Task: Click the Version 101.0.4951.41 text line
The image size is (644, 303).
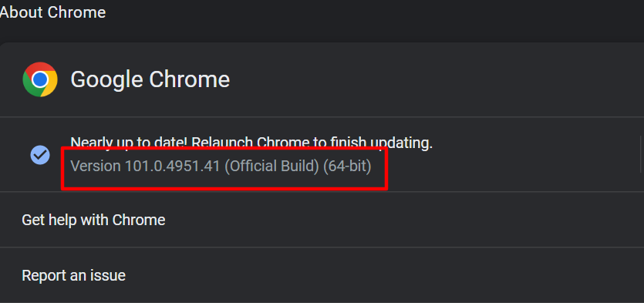Action: [x=221, y=167]
